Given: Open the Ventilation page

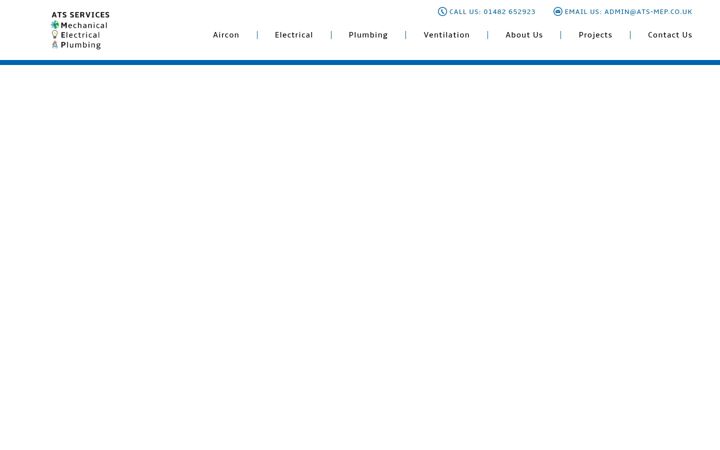Looking at the screenshot, I should coord(446,35).
